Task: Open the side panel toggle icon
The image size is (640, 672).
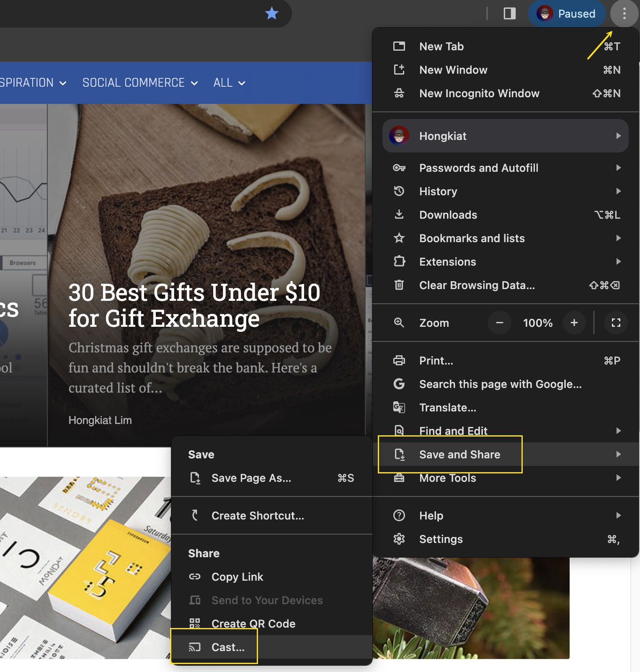Action: [509, 13]
